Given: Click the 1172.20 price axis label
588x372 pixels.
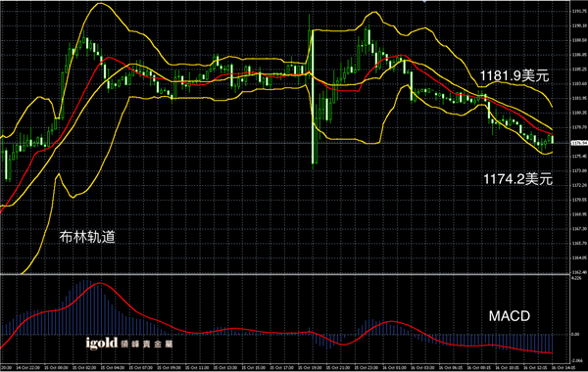Looking at the screenshot, I should point(579,185).
